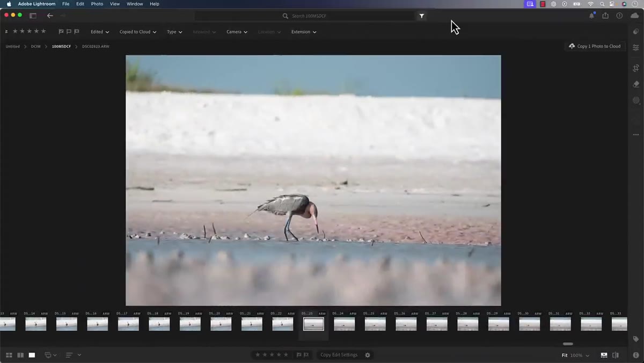Filter by unflagged photos
Image resolution: width=644 pixels, height=363 pixels.
(x=69, y=32)
